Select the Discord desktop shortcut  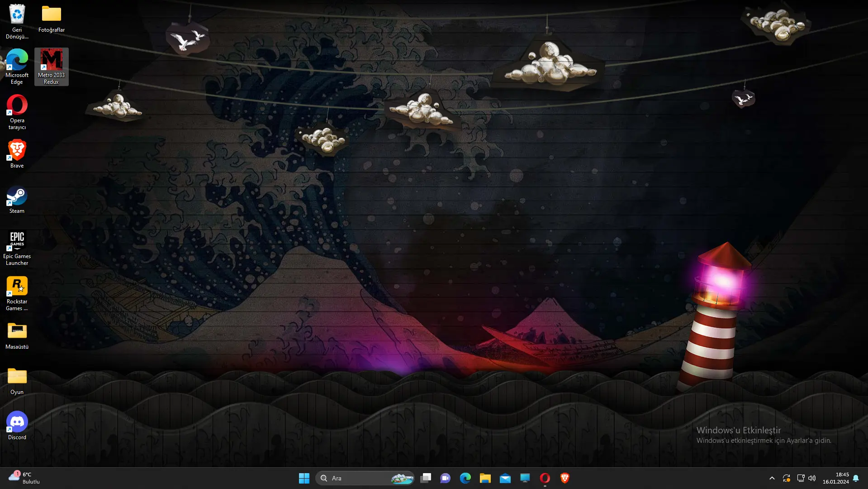click(17, 426)
